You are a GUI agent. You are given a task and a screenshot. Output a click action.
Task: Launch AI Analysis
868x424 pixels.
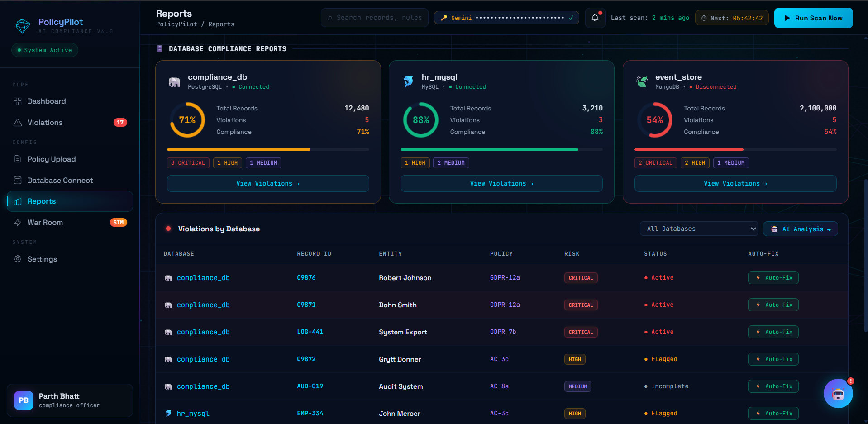click(x=801, y=229)
